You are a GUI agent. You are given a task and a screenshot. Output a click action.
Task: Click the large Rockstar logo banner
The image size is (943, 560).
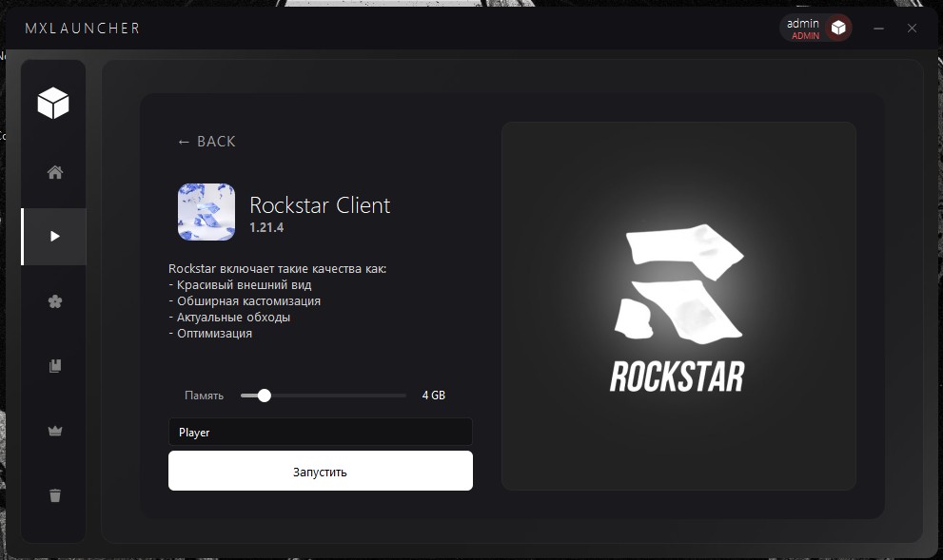click(678, 306)
